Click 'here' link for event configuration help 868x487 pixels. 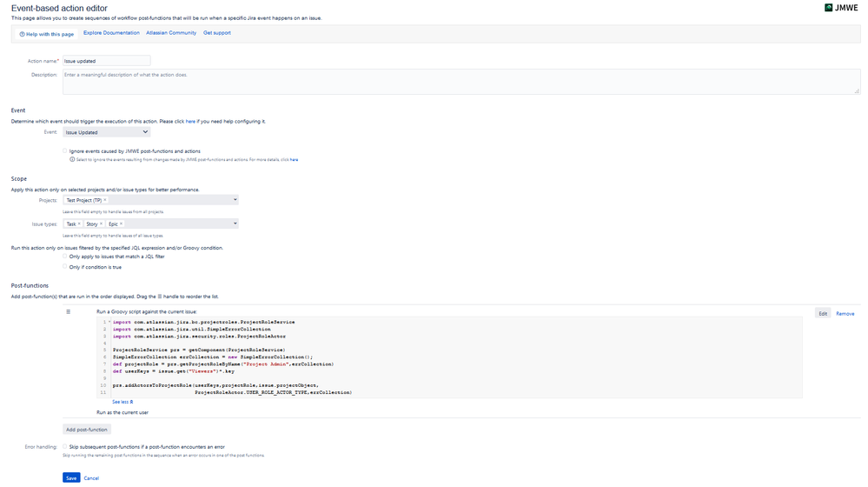tap(190, 122)
